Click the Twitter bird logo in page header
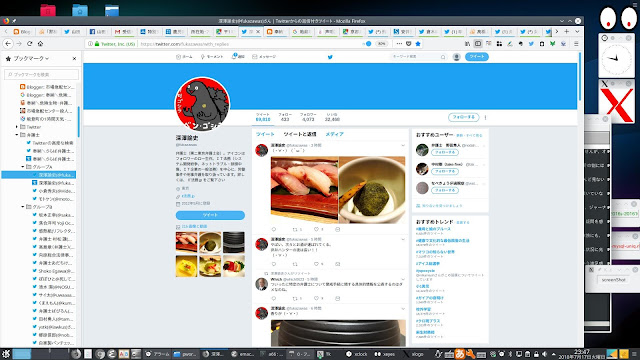 point(330,57)
